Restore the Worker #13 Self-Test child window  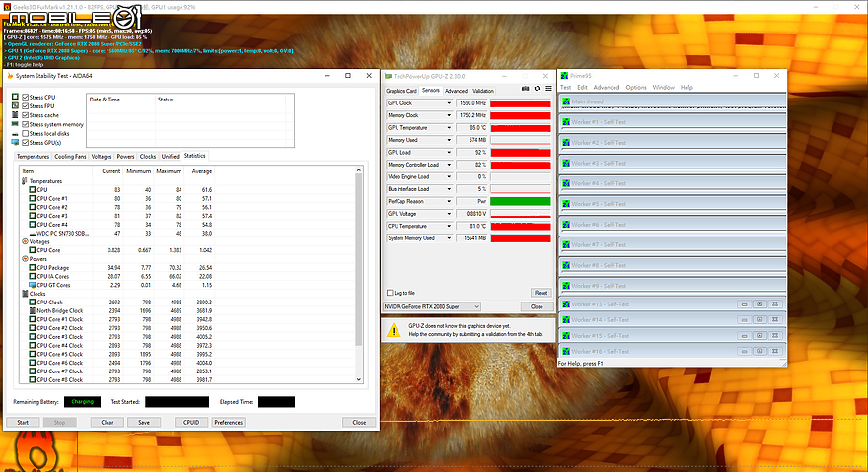tap(759, 304)
